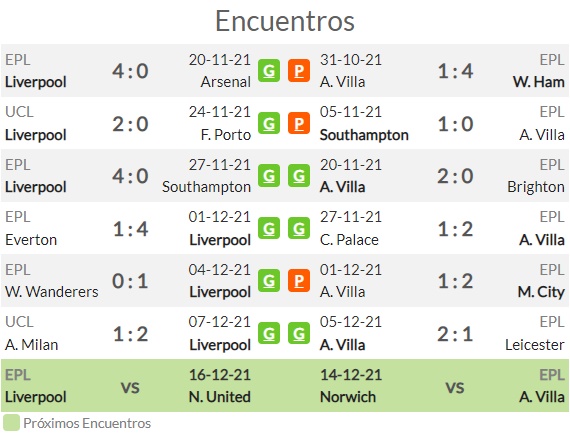Open the Liverpool 4:0 Arsenal score
This screenshot has width=570, height=436.
(130, 71)
